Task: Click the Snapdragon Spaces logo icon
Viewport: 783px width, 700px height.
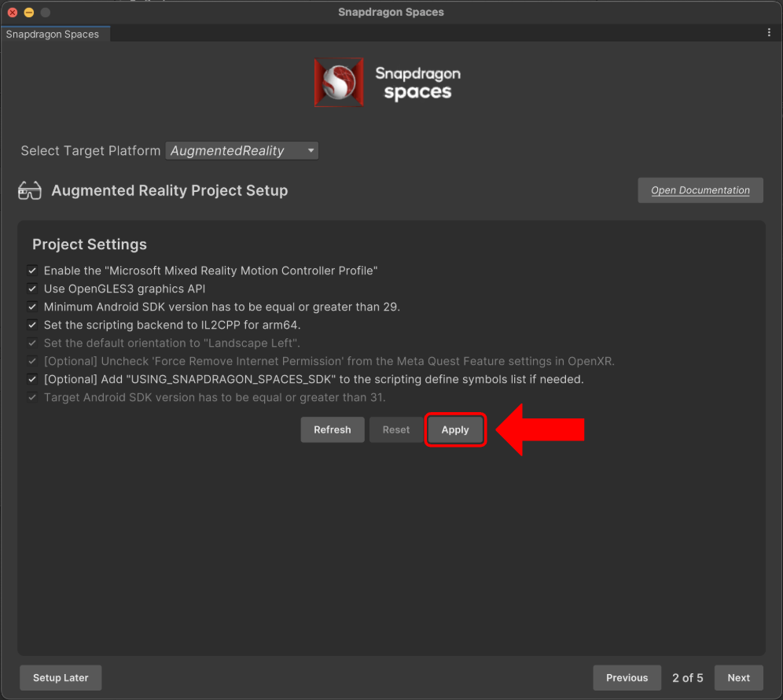Action: pos(339,83)
